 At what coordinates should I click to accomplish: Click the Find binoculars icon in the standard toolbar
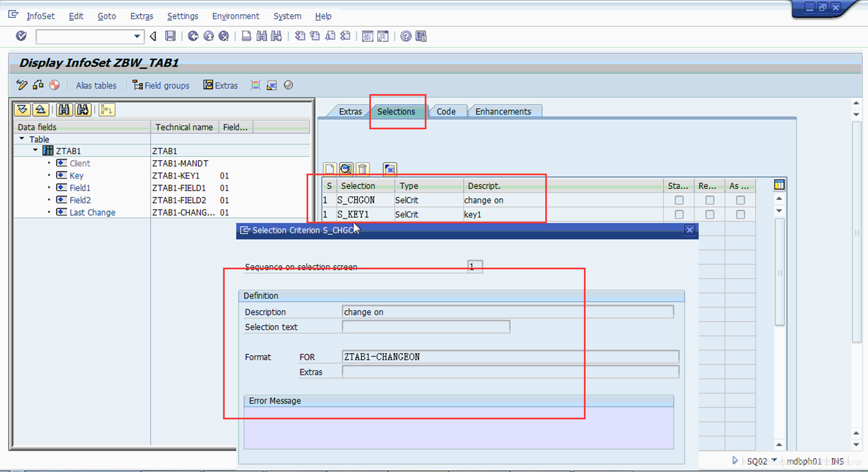(x=261, y=36)
